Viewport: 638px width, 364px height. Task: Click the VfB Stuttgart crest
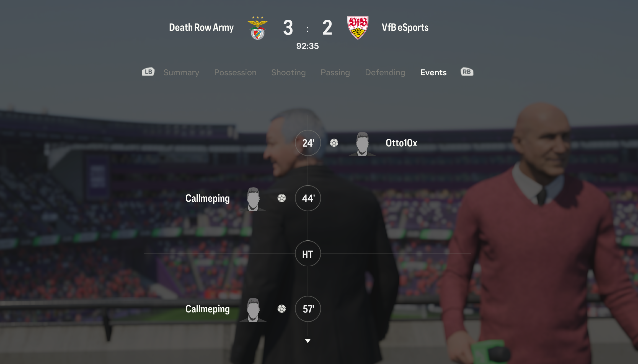[358, 28]
